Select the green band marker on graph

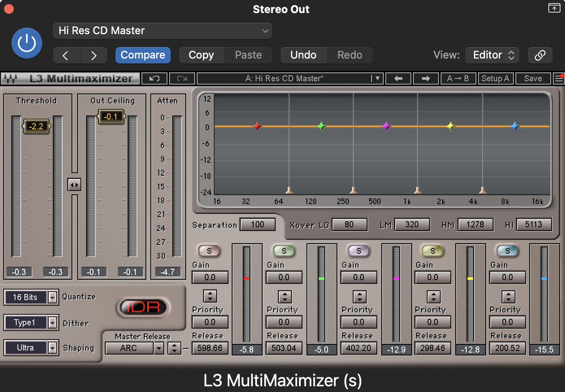click(321, 126)
